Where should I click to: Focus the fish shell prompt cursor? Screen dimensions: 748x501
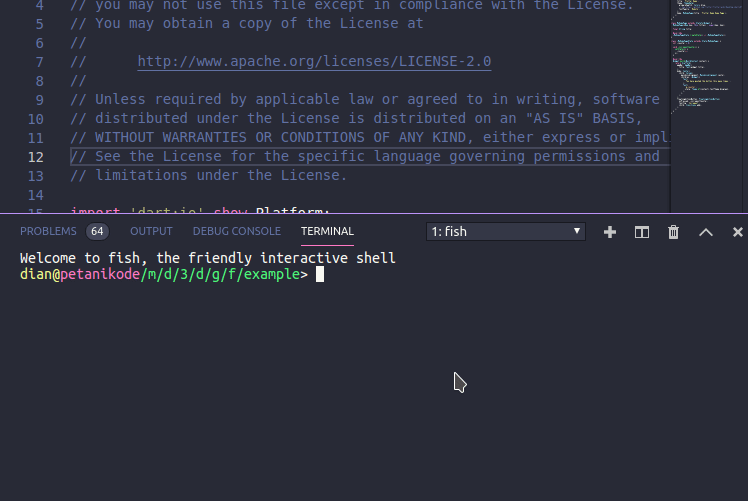320,275
